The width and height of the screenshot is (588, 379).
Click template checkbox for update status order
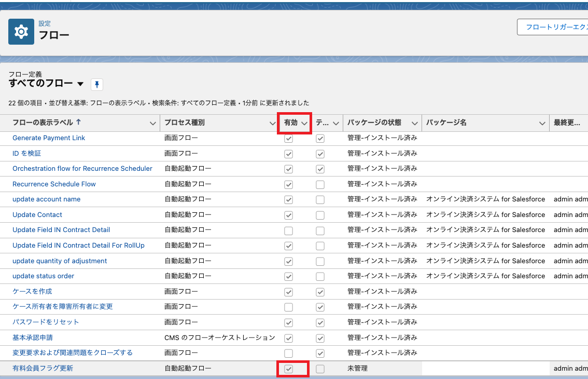320,277
